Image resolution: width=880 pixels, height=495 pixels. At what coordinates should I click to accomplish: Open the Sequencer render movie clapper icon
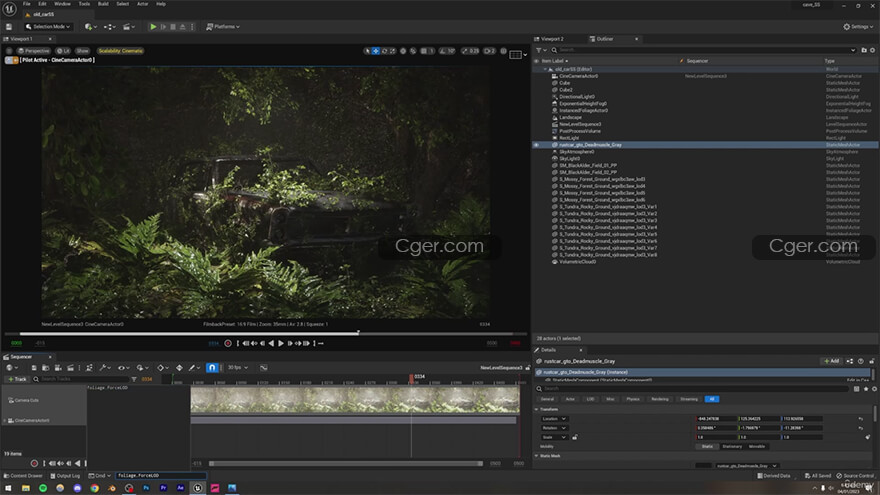70,368
